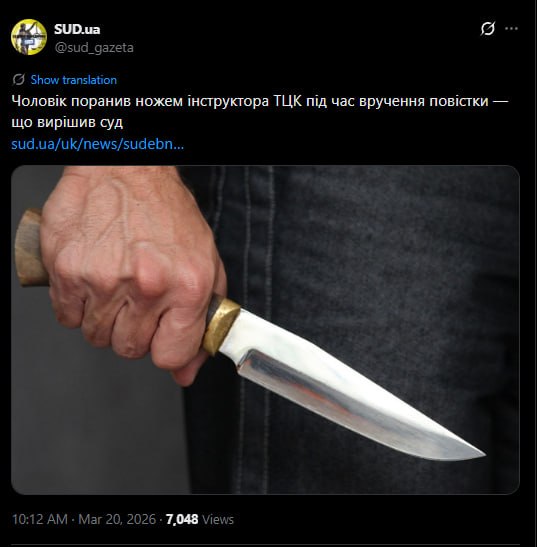Image resolution: width=537 pixels, height=547 pixels.
Task: Click the Grok icon beside Show translation
Action: click(x=18, y=80)
